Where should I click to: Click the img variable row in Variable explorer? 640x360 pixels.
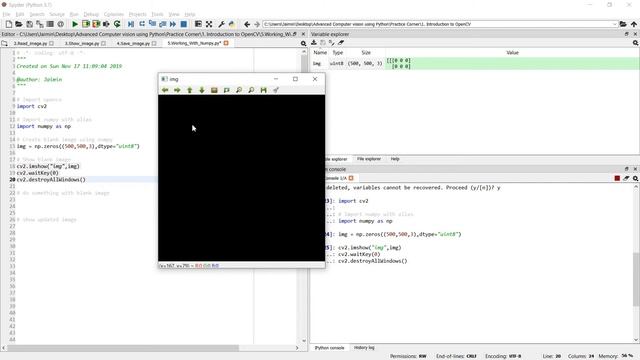475,63
